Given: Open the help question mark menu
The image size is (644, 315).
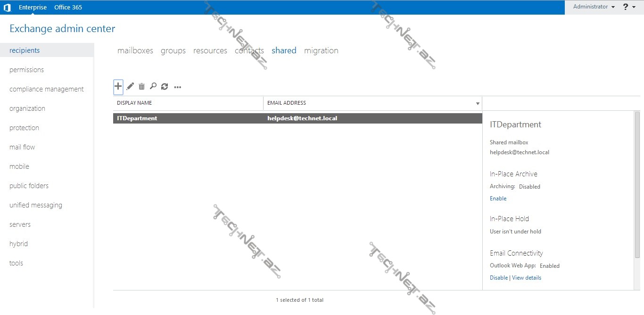Looking at the screenshot, I should pyautogui.click(x=628, y=7).
